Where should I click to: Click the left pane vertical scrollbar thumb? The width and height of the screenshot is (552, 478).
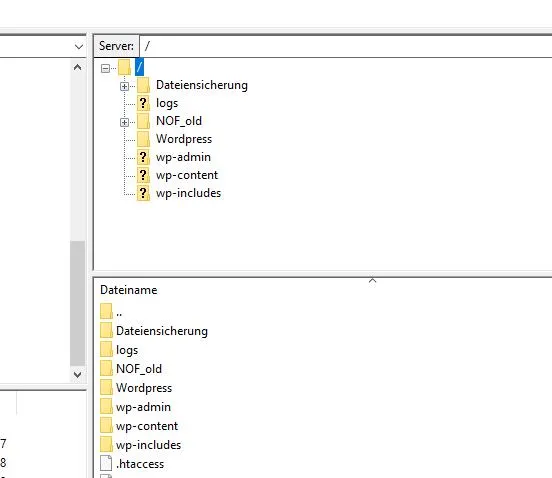pyautogui.click(x=78, y=303)
